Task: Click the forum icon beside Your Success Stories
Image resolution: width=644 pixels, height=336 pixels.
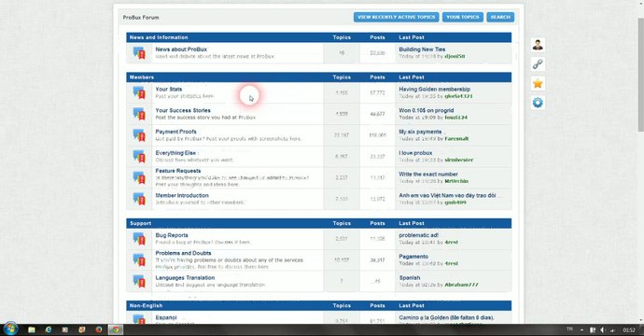Action: click(139, 114)
